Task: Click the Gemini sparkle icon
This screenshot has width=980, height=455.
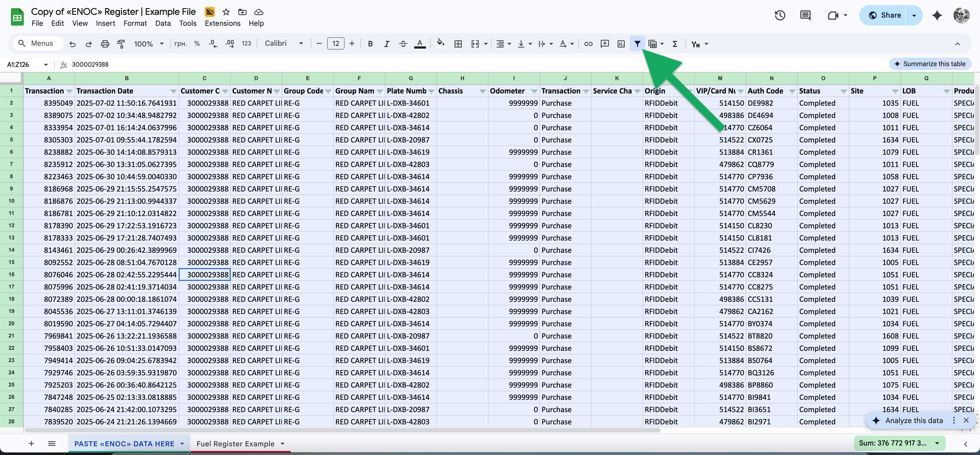Action: coord(937,15)
